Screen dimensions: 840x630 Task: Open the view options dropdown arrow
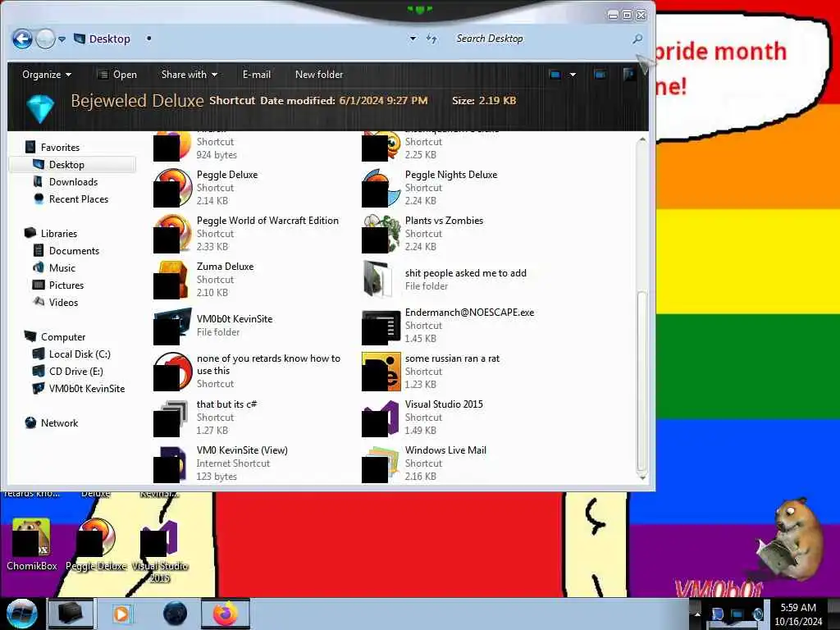[x=573, y=75]
